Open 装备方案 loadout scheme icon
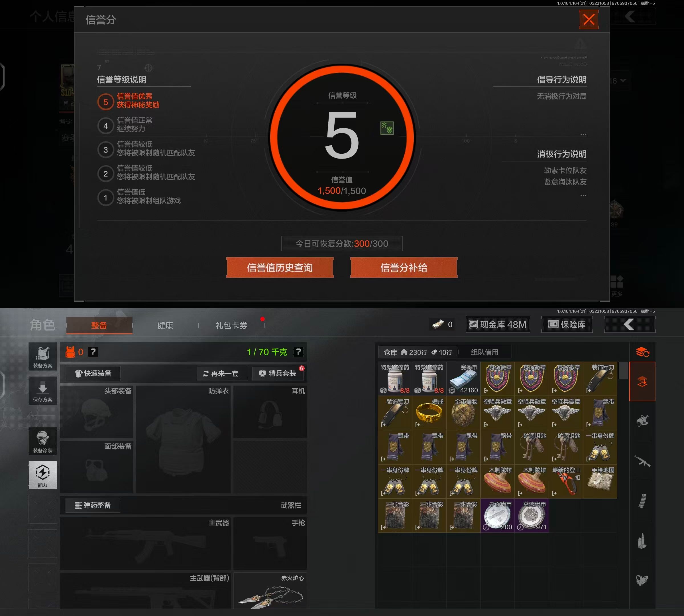Screen dimensions: 684x616 pos(43,357)
